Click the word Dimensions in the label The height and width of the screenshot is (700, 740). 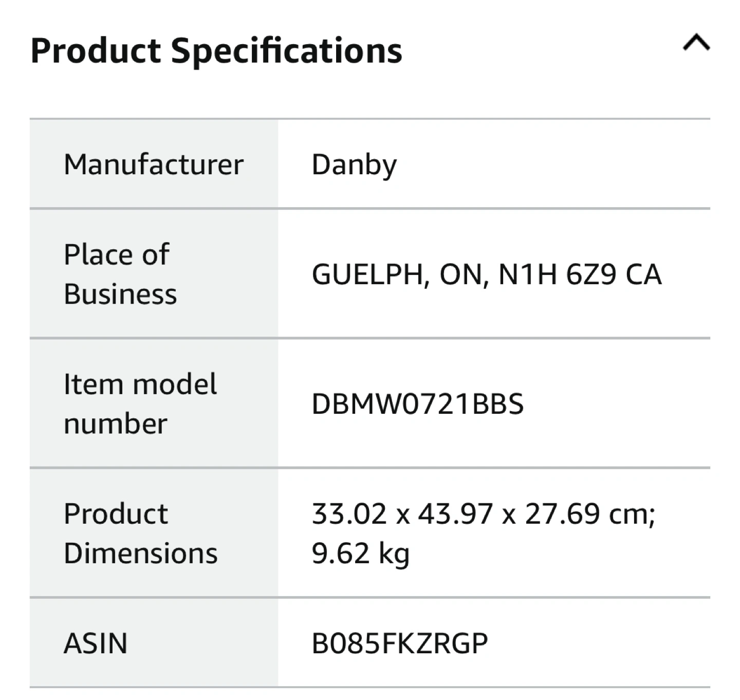[x=140, y=554]
